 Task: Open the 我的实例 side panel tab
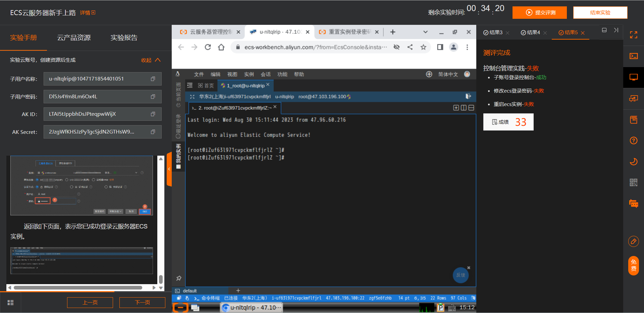point(178,156)
